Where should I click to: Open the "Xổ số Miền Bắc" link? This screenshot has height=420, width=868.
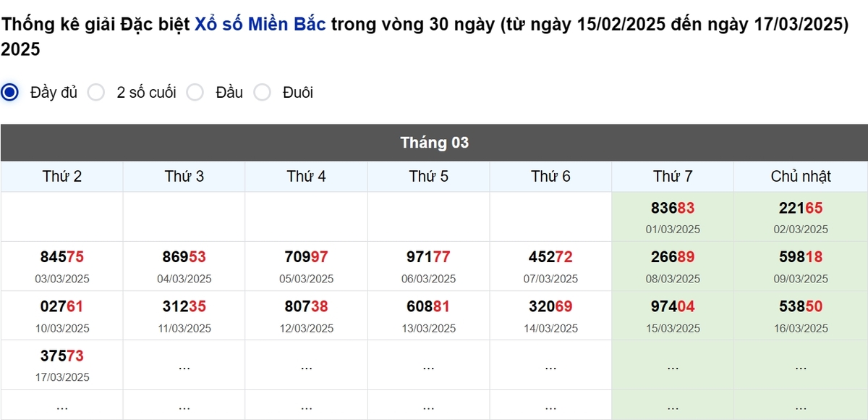point(258,23)
